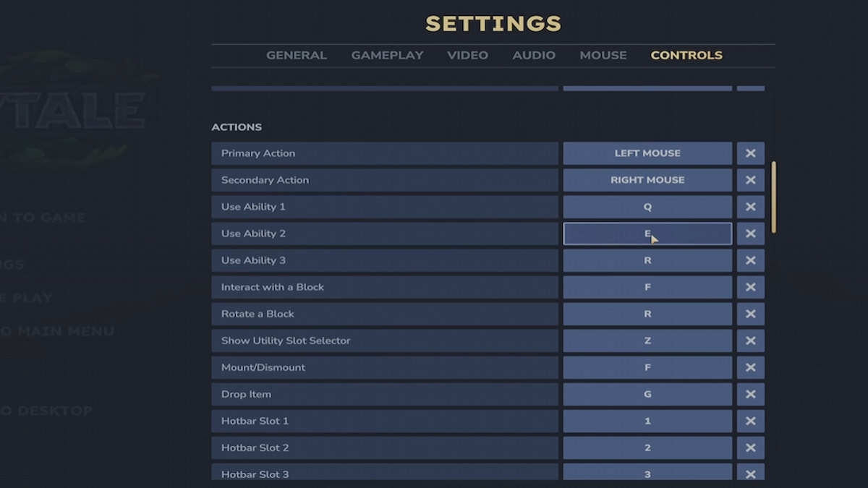Clear the Drop Item binding

(x=750, y=394)
